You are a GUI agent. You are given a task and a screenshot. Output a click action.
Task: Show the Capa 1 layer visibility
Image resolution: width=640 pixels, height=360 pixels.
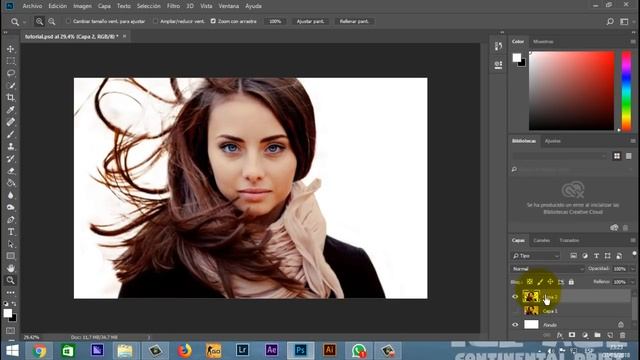click(x=515, y=311)
